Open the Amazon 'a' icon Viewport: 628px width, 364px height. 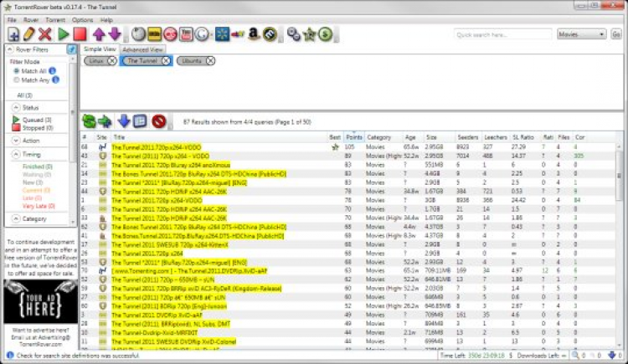(x=254, y=34)
